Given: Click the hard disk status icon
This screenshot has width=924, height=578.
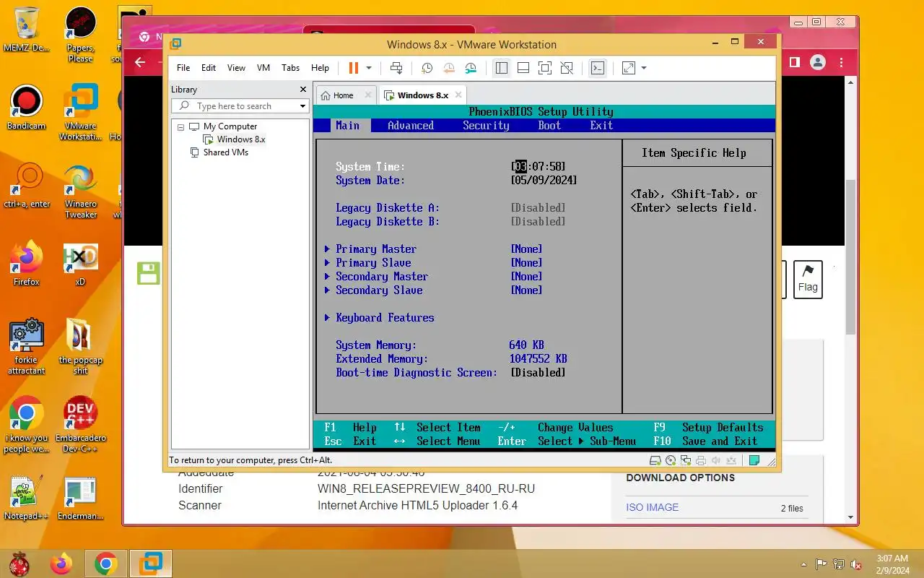Looking at the screenshot, I should coord(655,460).
